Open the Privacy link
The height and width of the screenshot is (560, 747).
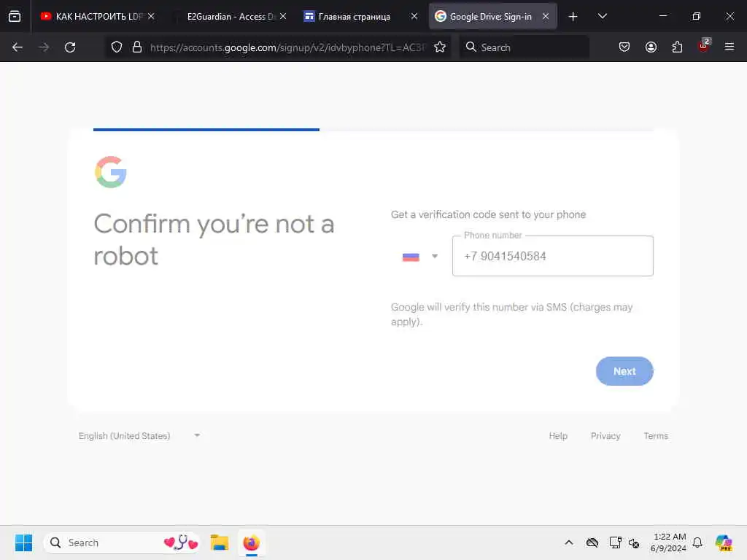pyautogui.click(x=605, y=436)
